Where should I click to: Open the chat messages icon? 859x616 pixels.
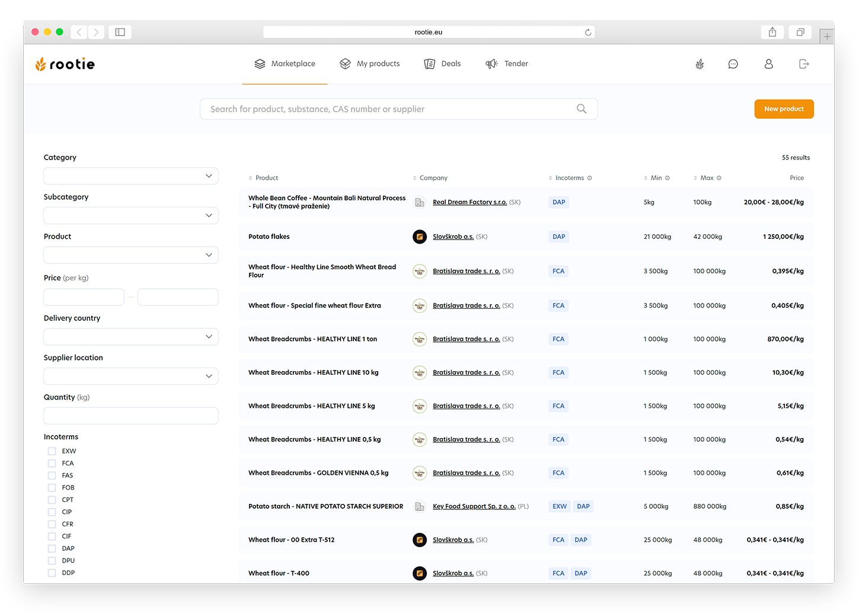pyautogui.click(x=733, y=64)
